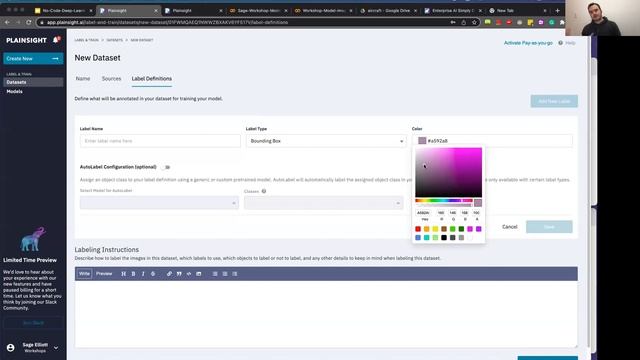Click the Label Name input field
Screen dimensions: 640x360
pyautogui.click(x=160, y=141)
